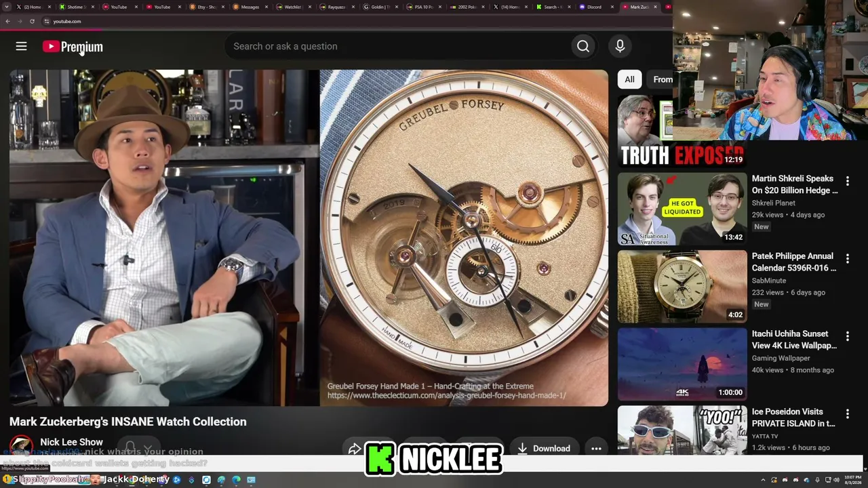The height and width of the screenshot is (488, 868).
Task: Open the three-dot more actions menu under video
Action: [596, 448]
